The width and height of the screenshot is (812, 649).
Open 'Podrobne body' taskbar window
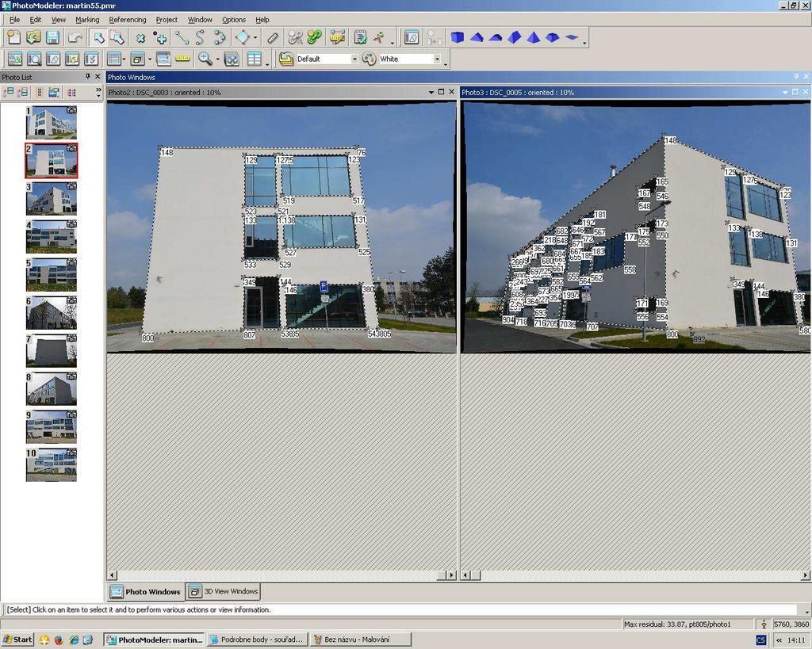(x=257, y=639)
